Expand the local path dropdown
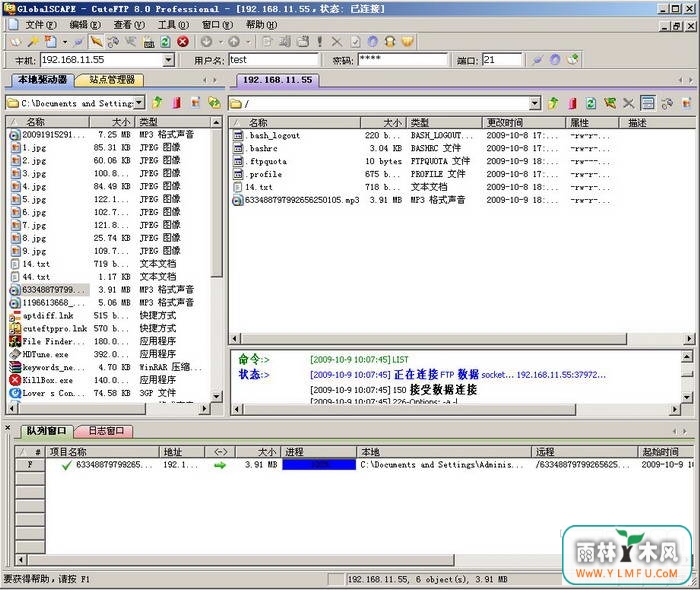Viewport: 700px width, 590px height. [139, 103]
